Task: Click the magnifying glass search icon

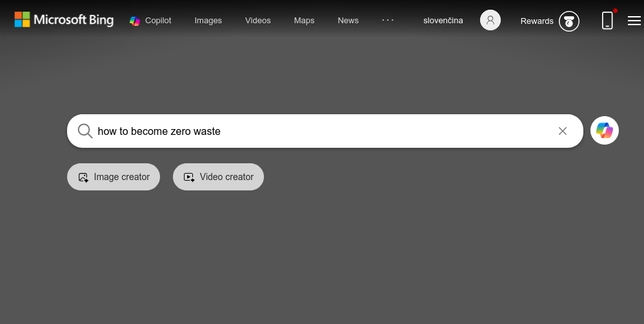Action: (85, 131)
